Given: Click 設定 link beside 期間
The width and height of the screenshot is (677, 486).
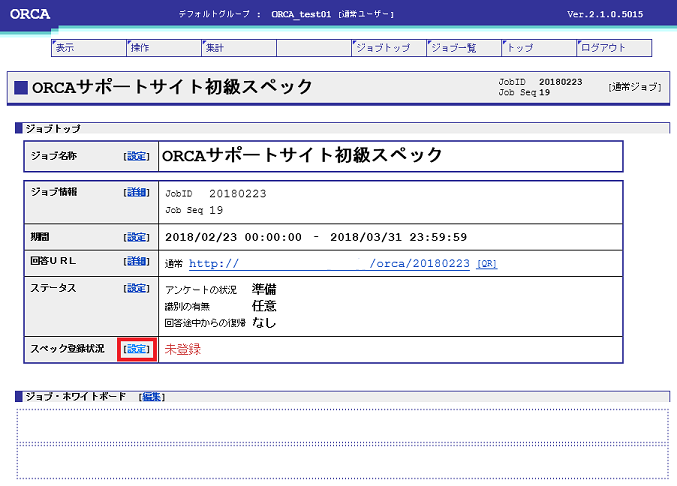Looking at the screenshot, I should pos(136,237).
